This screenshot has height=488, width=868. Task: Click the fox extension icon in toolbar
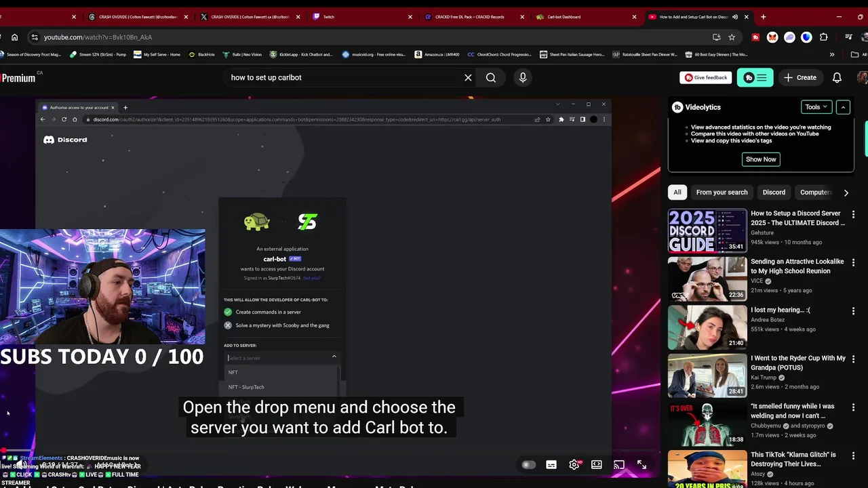tap(772, 37)
